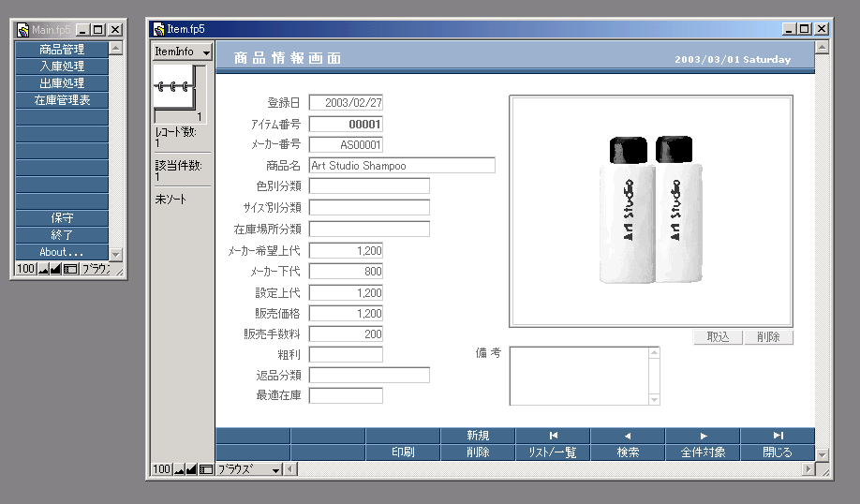Image resolution: width=860 pixels, height=504 pixels.
Task: Click the 新規 button
Action: tap(478, 436)
